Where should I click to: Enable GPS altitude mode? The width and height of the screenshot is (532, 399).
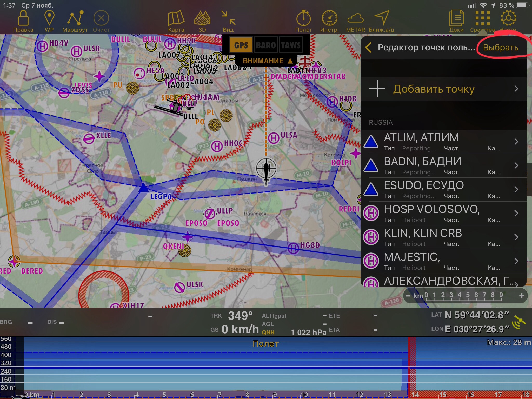coord(241,45)
